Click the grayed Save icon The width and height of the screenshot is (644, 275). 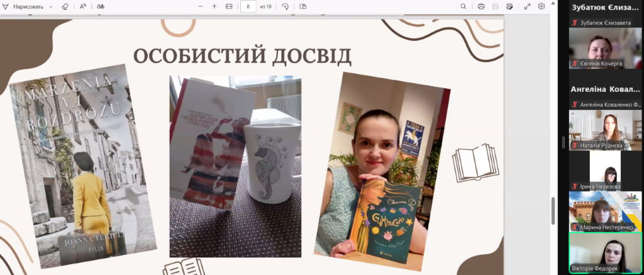point(496,6)
